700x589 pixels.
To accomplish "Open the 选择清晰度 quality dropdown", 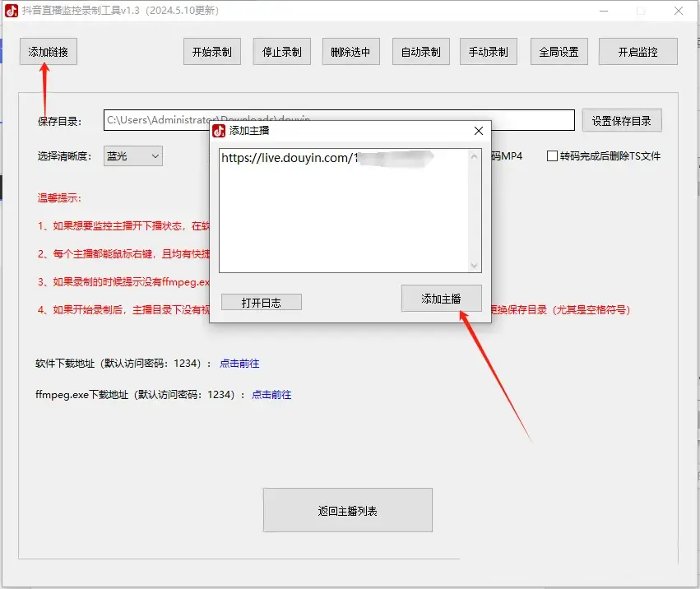I will tap(133, 156).
